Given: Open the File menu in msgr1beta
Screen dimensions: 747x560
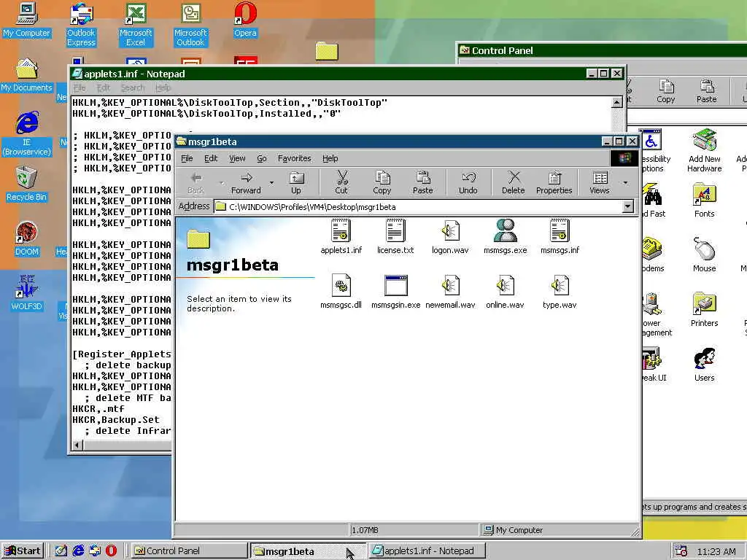Looking at the screenshot, I should click(187, 158).
